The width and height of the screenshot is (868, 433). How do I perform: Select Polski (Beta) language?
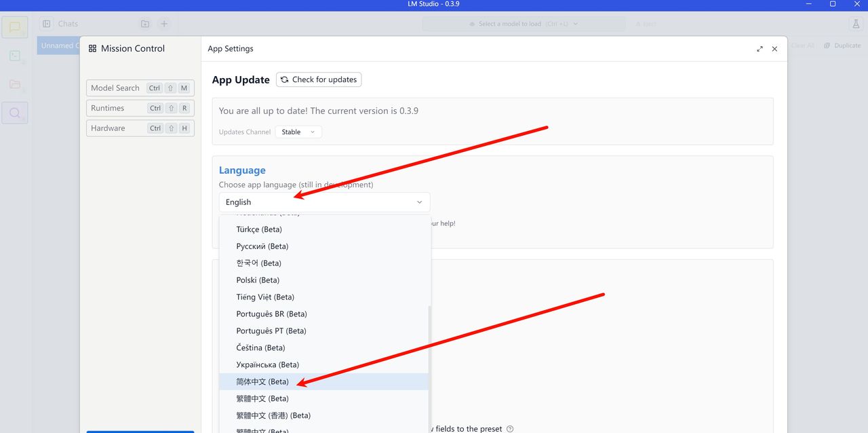click(x=324, y=280)
